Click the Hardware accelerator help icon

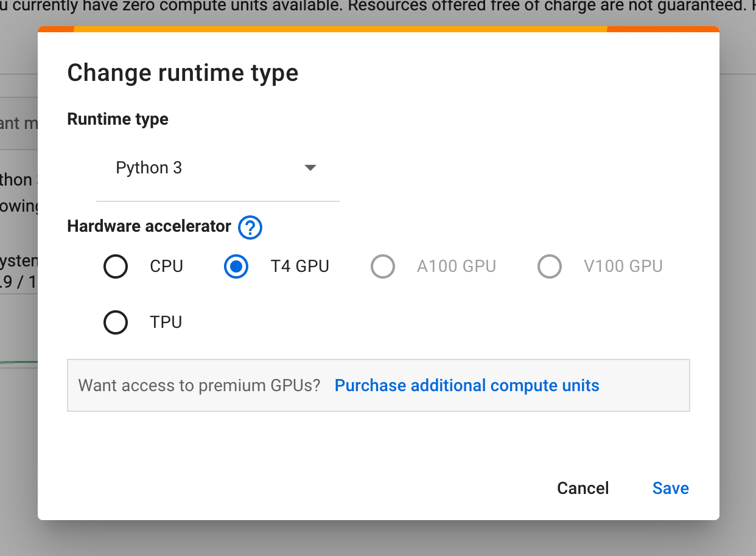250,228
